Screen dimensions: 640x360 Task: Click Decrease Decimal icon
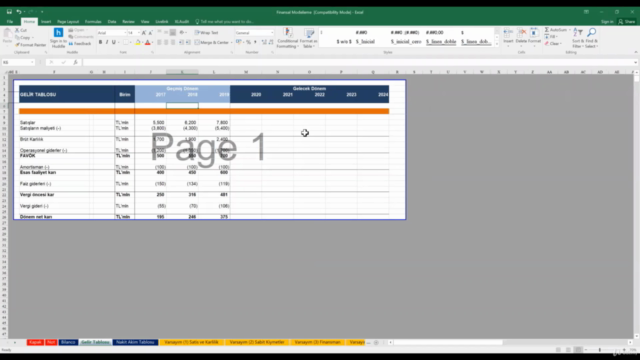coord(271,42)
